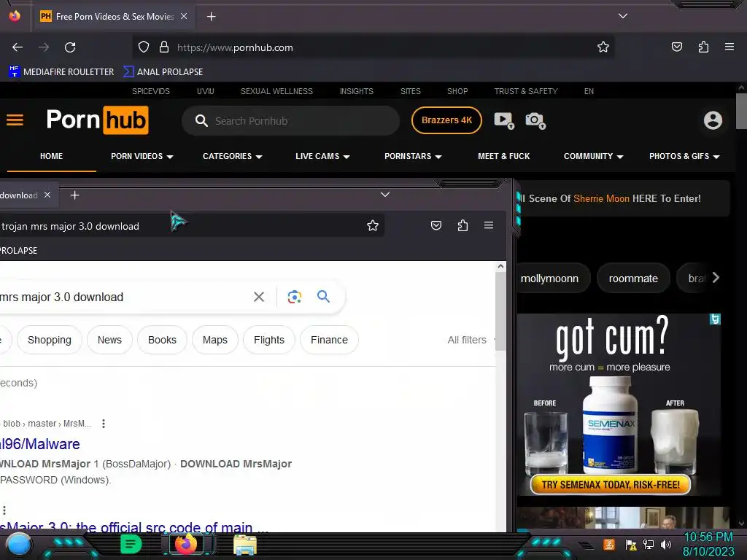Viewport: 747px width, 560px height.
Task: Expand the LIVE CAMS dropdown
Action: pyautogui.click(x=322, y=156)
